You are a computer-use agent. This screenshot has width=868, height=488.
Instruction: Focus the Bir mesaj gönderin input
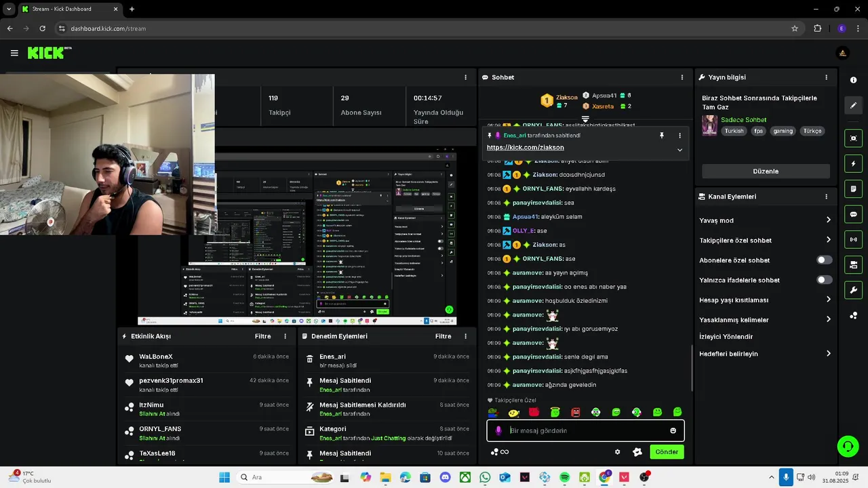tap(587, 430)
